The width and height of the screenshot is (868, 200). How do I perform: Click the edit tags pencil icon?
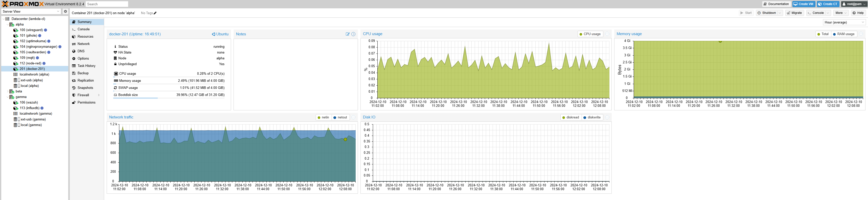(x=155, y=13)
